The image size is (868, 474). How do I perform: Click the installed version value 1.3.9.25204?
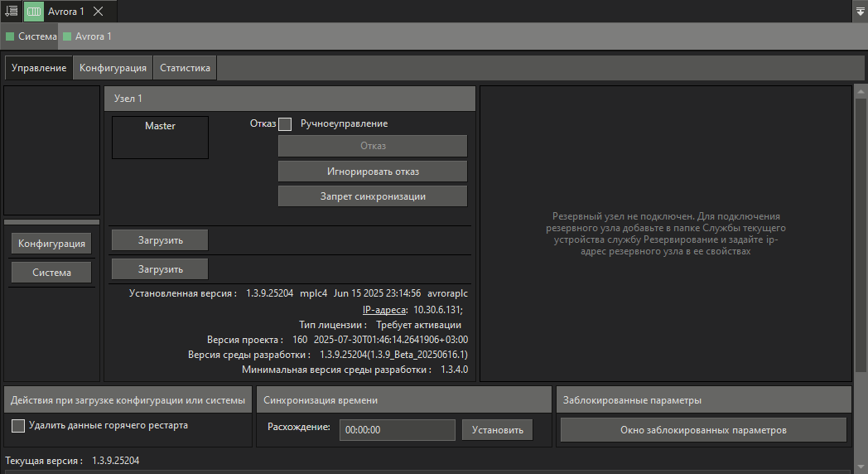pos(269,293)
